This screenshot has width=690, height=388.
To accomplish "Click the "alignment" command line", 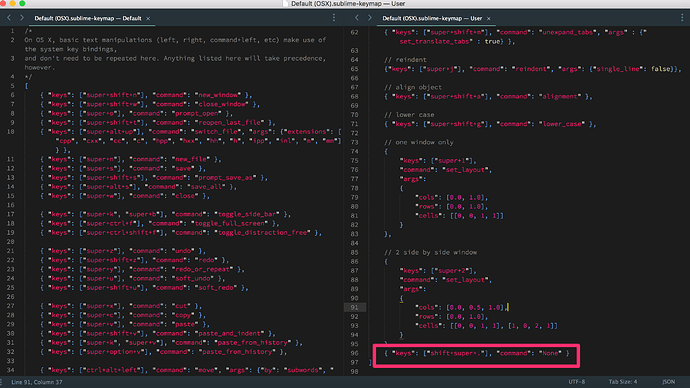I will 488,97.
